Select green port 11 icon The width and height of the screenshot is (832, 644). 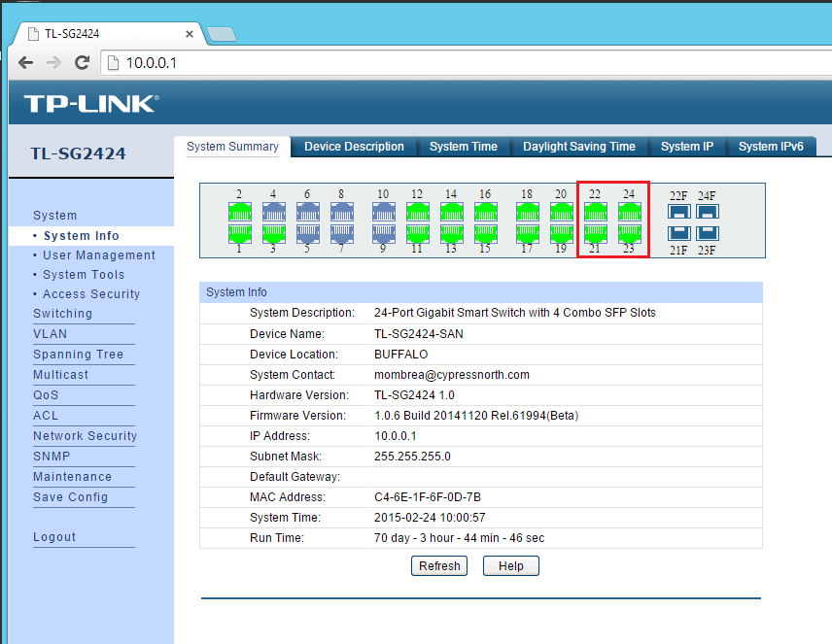tap(418, 233)
